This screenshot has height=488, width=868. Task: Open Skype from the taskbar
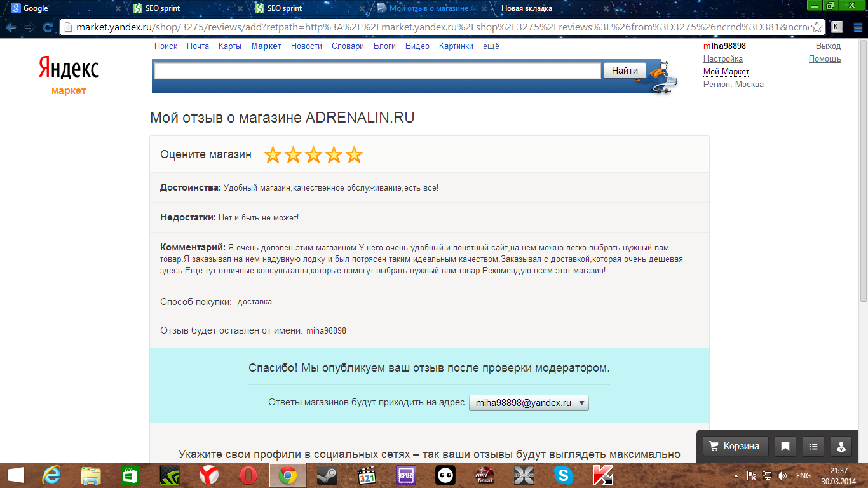[563, 475]
